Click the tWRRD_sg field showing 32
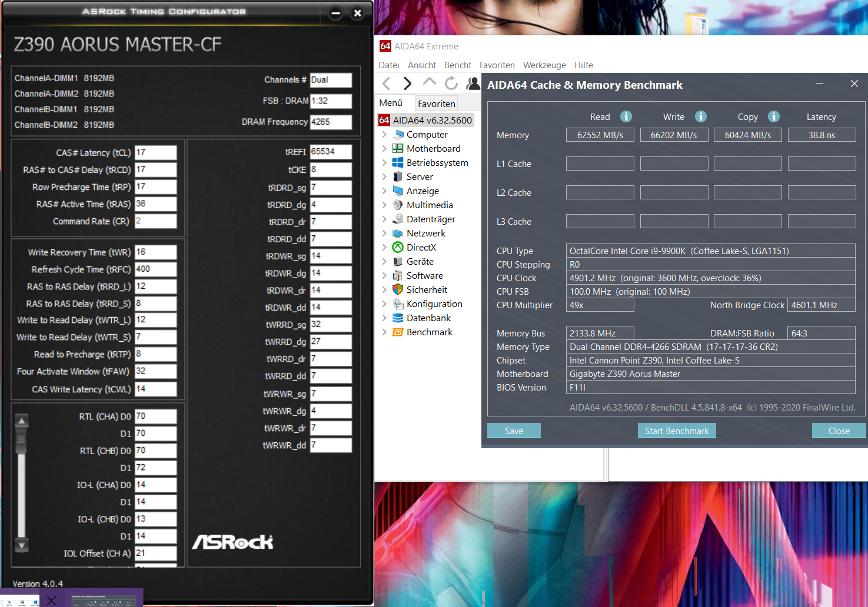This screenshot has height=607, width=868. 331,325
